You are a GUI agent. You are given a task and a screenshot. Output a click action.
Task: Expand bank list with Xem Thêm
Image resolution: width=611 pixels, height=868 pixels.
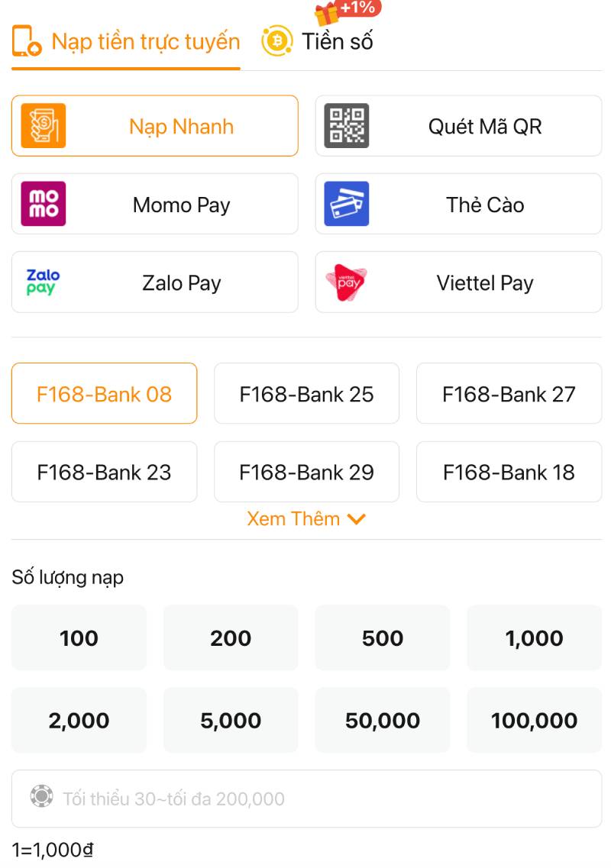tap(306, 519)
